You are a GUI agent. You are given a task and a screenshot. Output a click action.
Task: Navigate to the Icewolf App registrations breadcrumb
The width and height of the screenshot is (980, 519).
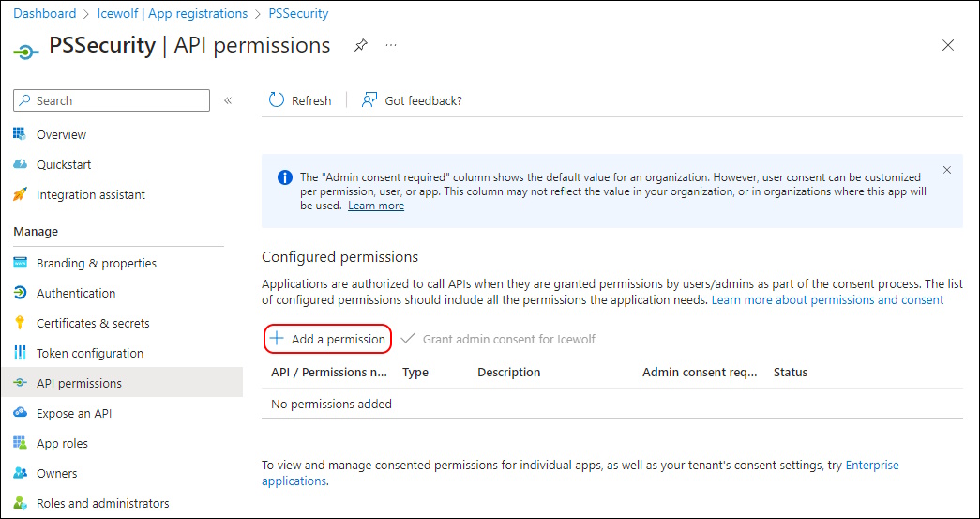(x=173, y=13)
